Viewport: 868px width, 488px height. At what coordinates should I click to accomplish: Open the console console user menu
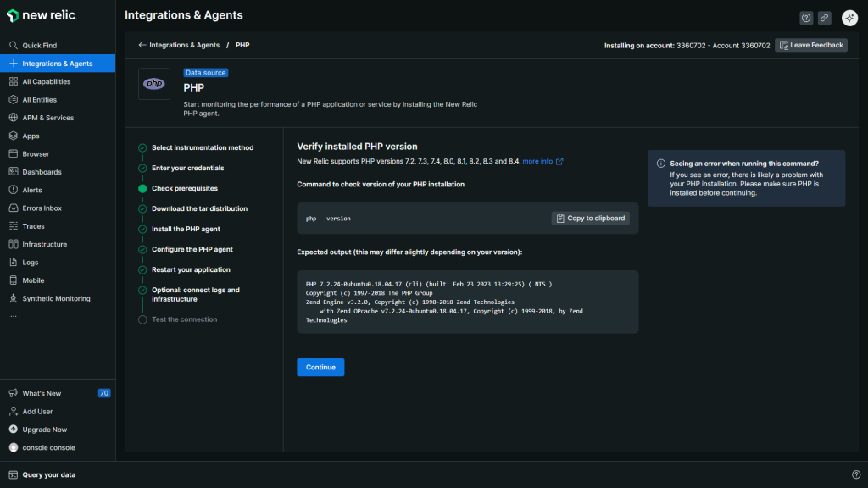tap(48, 447)
